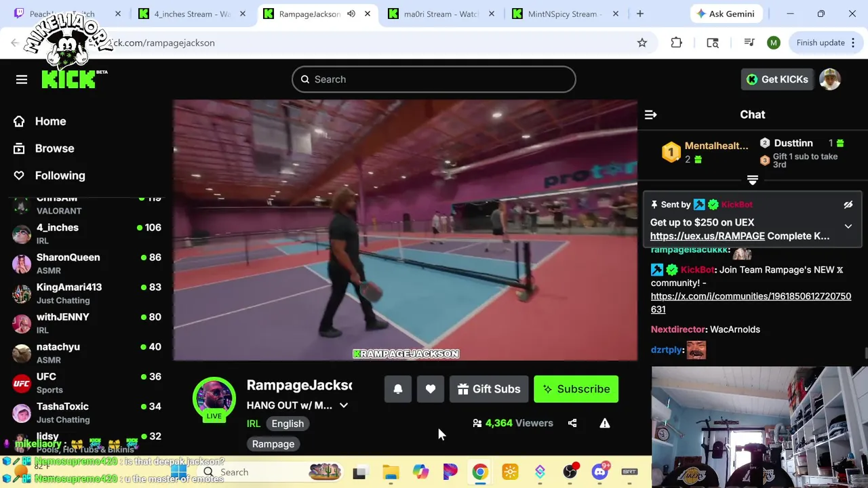Image resolution: width=868 pixels, height=488 pixels.
Task: Click dzrtply username in chat
Action: (667, 350)
